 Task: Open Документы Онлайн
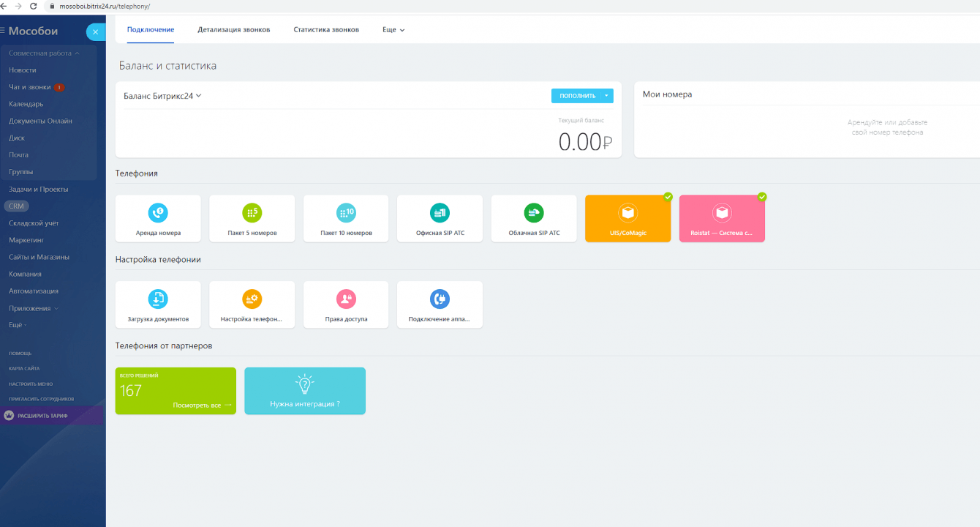[x=40, y=121]
